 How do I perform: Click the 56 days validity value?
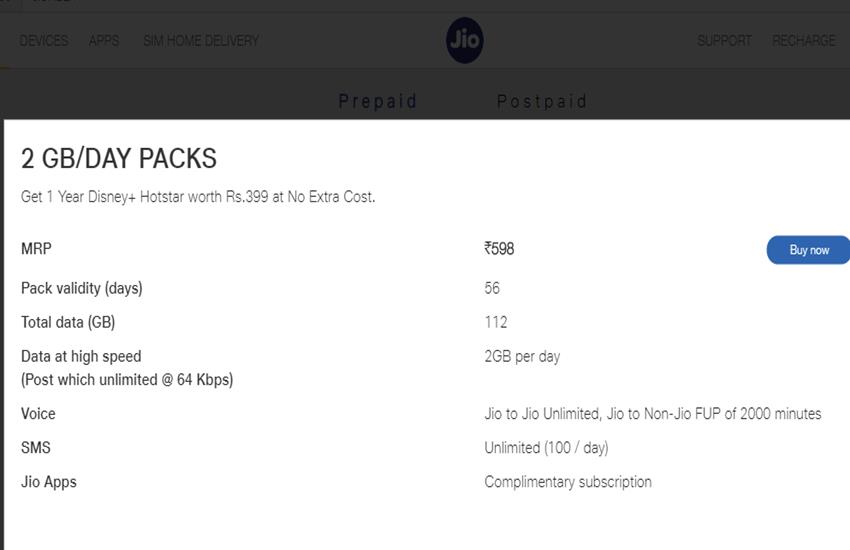click(492, 288)
